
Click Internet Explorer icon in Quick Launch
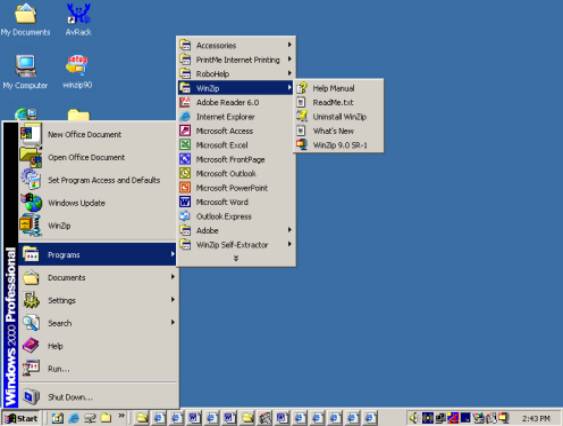pos(74,418)
